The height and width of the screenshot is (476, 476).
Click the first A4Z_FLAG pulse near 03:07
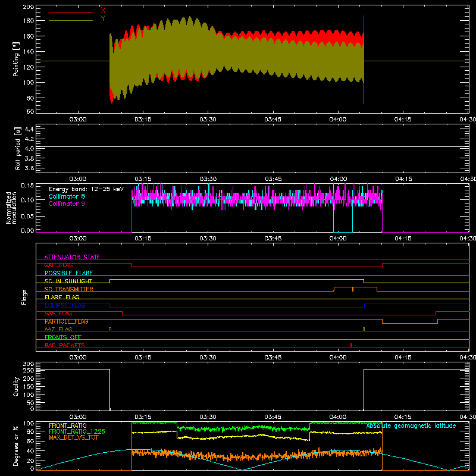point(110,329)
